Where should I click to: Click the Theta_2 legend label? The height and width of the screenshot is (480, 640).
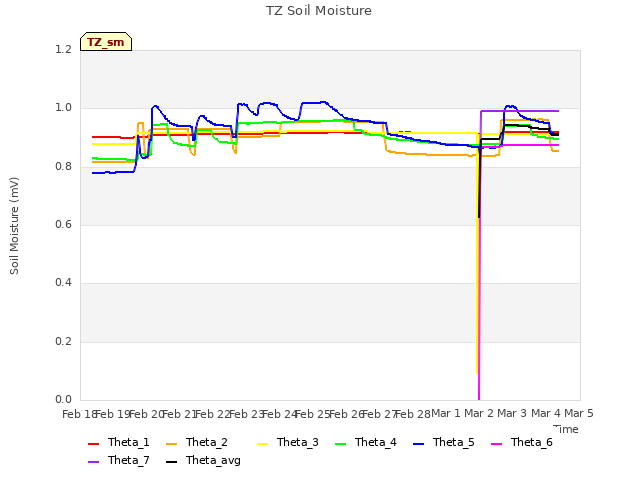click(207, 442)
